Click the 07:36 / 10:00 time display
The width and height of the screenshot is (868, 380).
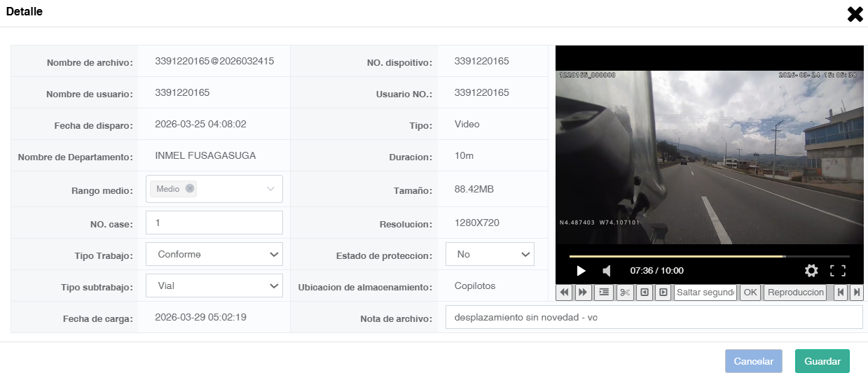(657, 270)
